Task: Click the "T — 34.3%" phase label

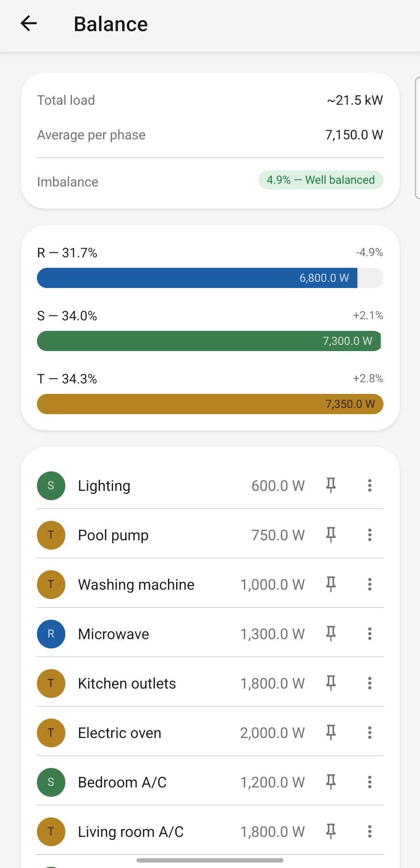Action: (x=67, y=379)
